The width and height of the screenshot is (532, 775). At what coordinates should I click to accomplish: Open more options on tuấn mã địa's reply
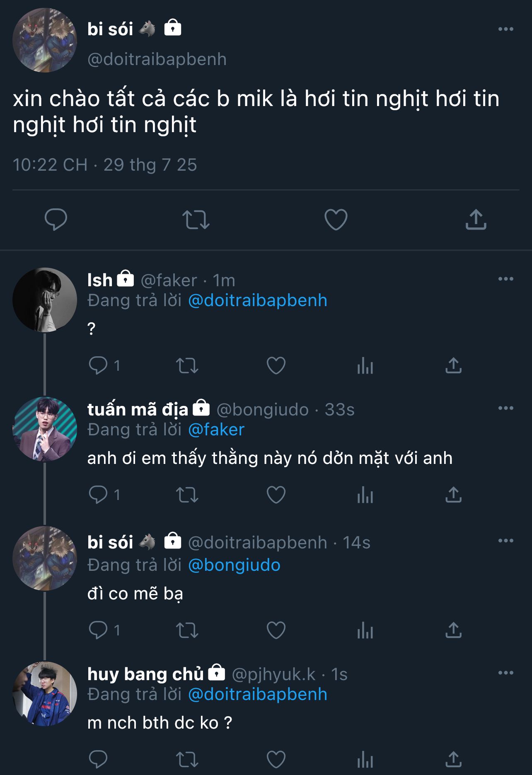505,408
